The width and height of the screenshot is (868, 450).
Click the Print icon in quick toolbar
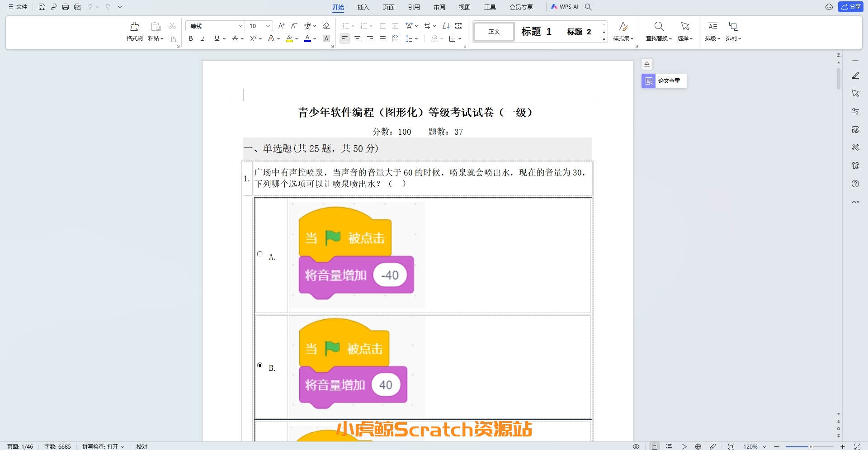tap(66, 7)
